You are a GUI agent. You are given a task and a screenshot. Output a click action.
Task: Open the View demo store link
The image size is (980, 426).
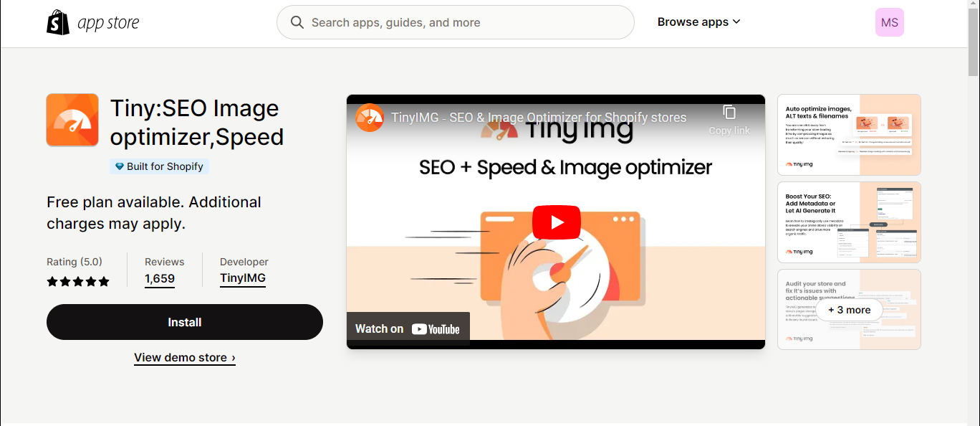coord(185,357)
